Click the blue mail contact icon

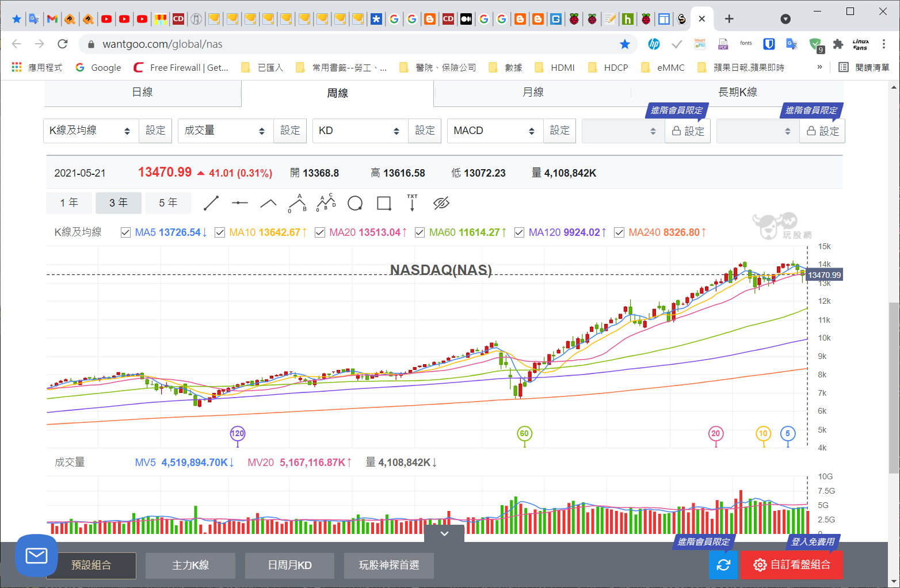click(36, 556)
